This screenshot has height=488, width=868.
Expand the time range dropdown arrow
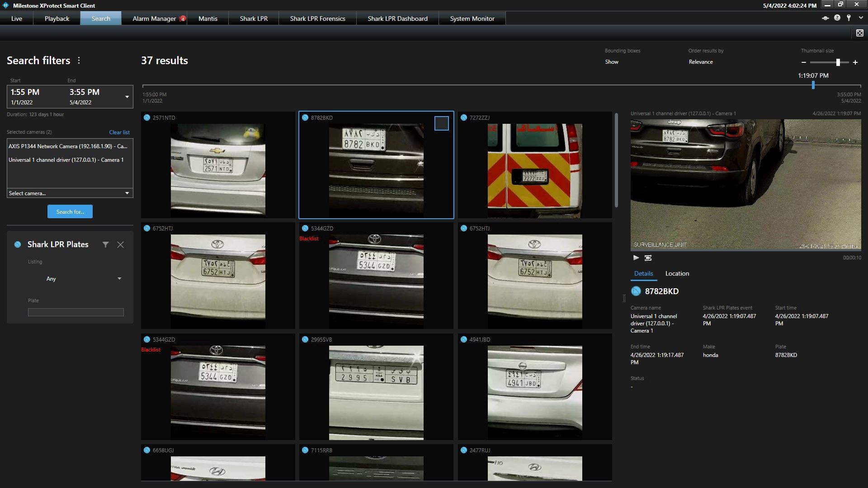(x=127, y=97)
